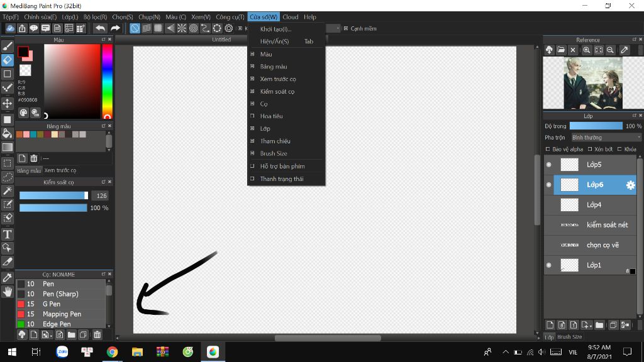
Task: Zoom out on the reference image
Action: click(610, 50)
